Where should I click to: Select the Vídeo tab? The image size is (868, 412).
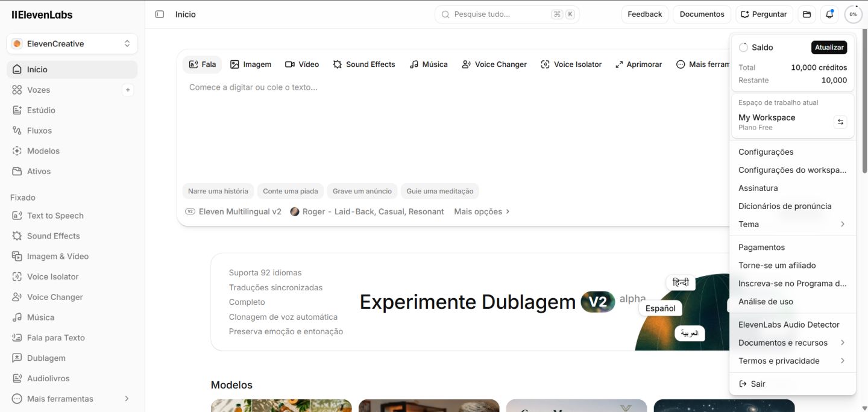click(x=302, y=64)
